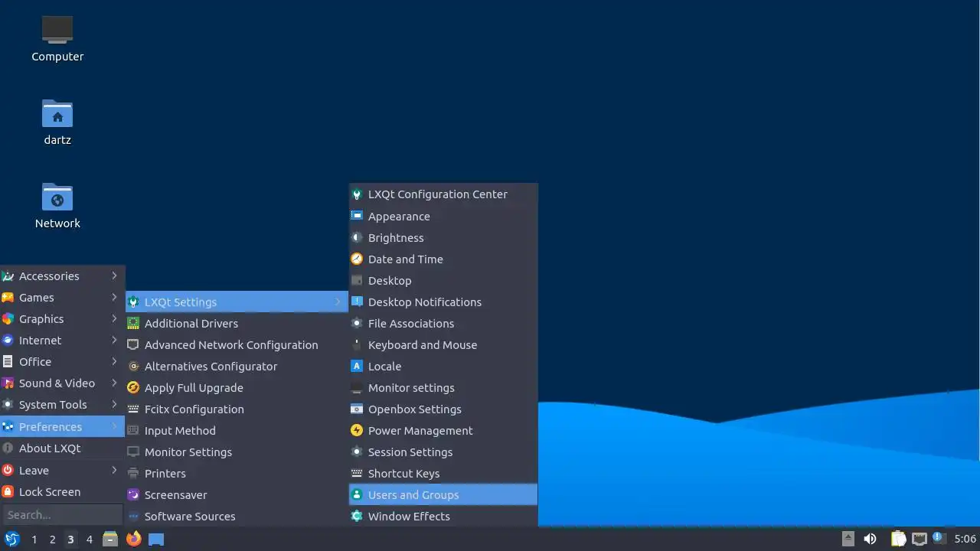This screenshot has width=980, height=551.
Task: Click the About LXQt info icon
Action: (x=8, y=448)
